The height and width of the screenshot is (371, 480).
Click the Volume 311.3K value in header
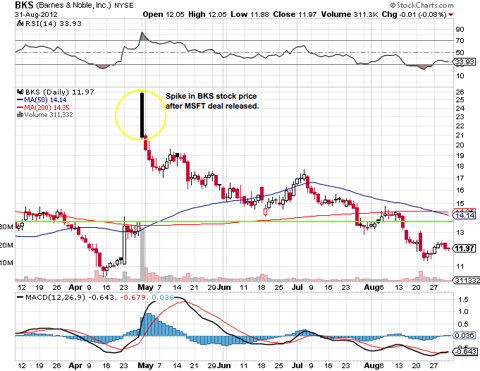click(350, 14)
